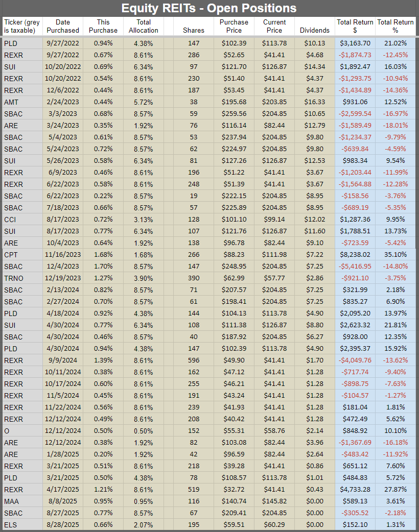Select the 27.87% total return cell
This screenshot has height=532, width=419.
pyautogui.click(x=395, y=490)
